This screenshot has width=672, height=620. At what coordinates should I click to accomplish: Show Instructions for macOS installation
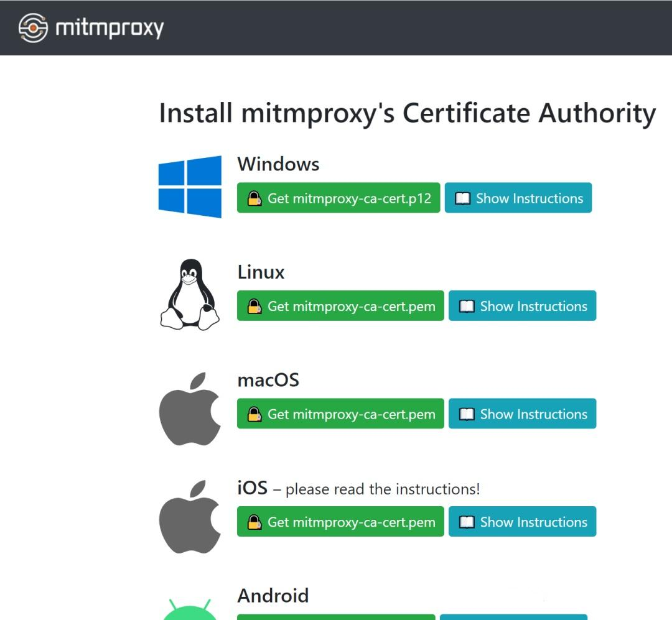click(523, 414)
